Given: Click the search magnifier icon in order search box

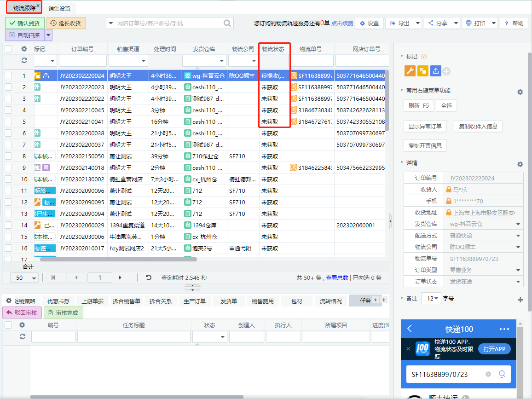Looking at the screenshot, I should pos(227,23).
